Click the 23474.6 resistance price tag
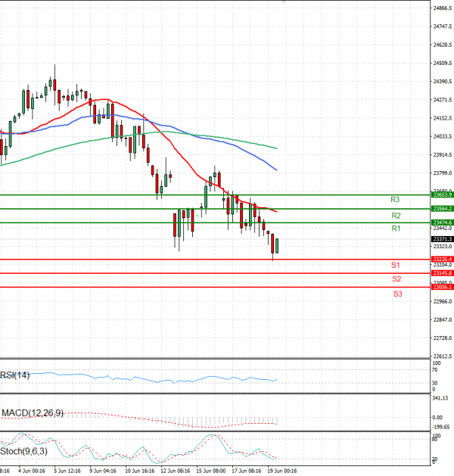This screenshot has width=454, height=476. click(x=443, y=222)
